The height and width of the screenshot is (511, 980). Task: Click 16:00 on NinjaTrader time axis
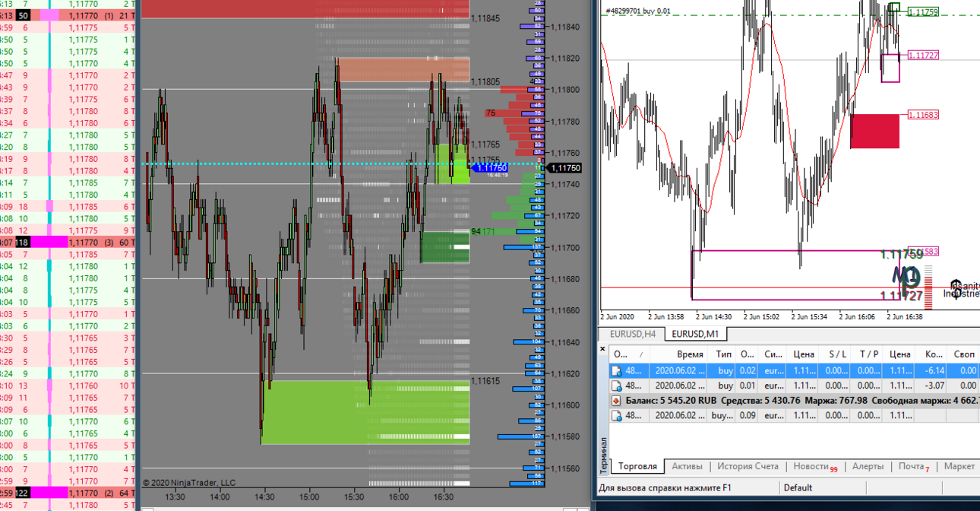pos(399,497)
